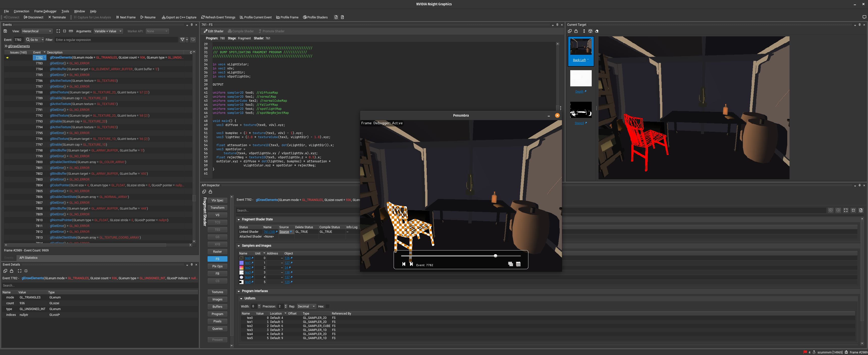Open the Arguments Variable + Value dropdown
The width and height of the screenshot is (868, 355).
[108, 31]
